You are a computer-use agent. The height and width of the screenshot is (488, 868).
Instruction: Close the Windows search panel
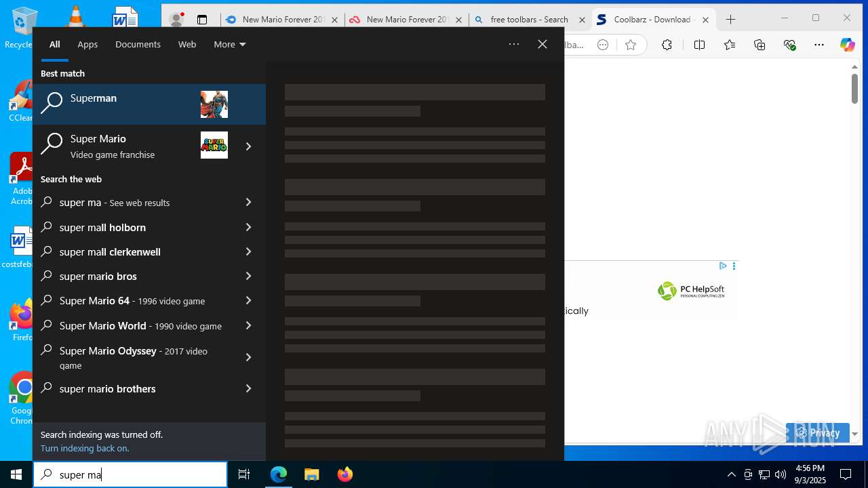542,44
